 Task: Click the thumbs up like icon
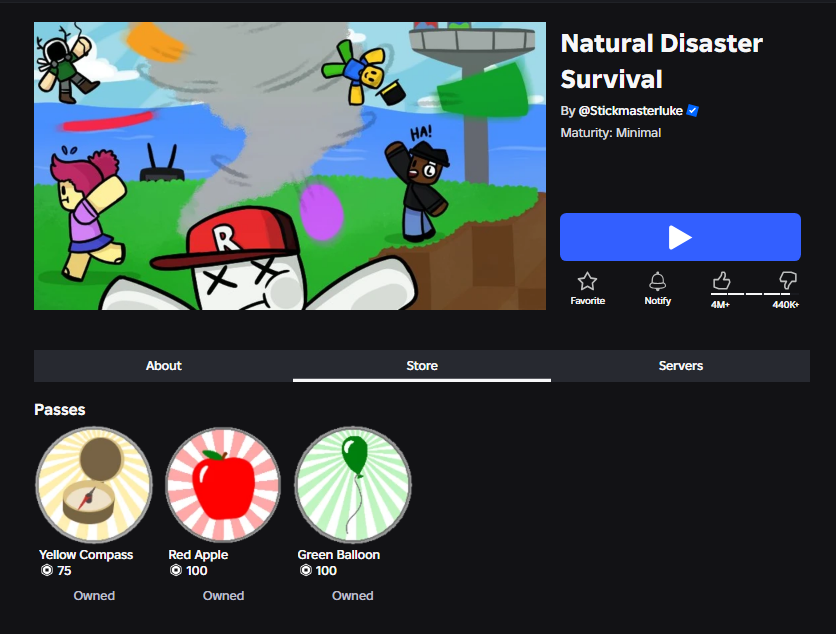tap(721, 280)
